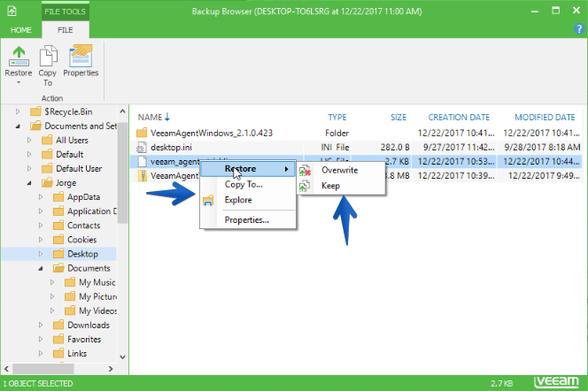This screenshot has width=588, height=391.
Task: Click the AppData folder icon
Action: pyautogui.click(x=58, y=197)
